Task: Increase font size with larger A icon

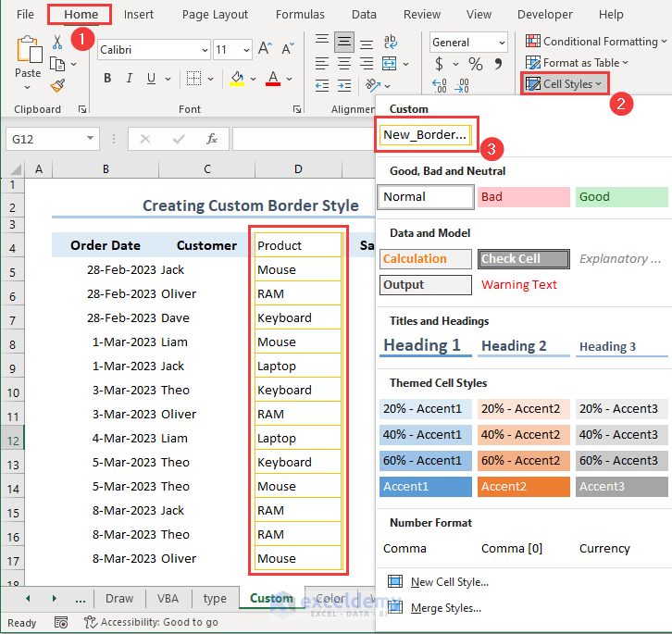Action: tap(265, 49)
